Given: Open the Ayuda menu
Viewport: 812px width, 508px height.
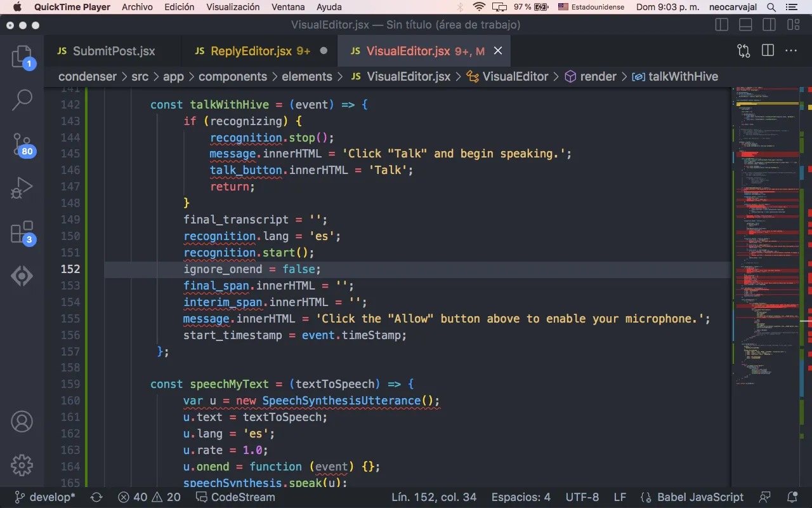Looking at the screenshot, I should point(329,7).
